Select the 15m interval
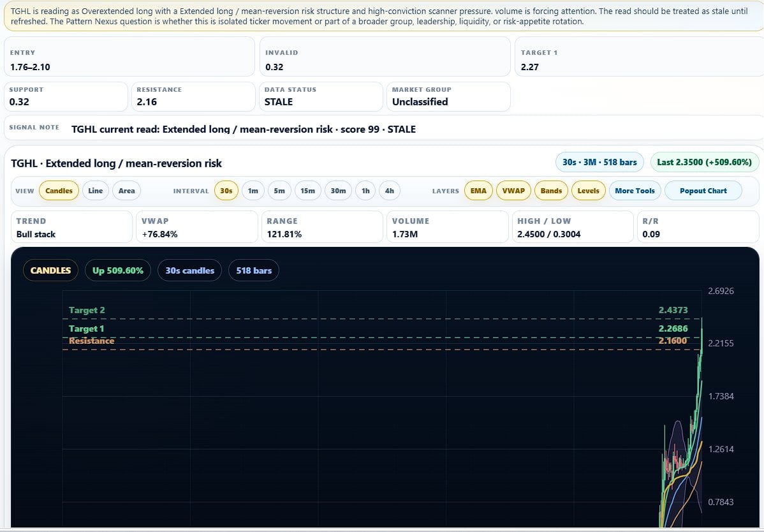The image size is (764, 532). 307,191
